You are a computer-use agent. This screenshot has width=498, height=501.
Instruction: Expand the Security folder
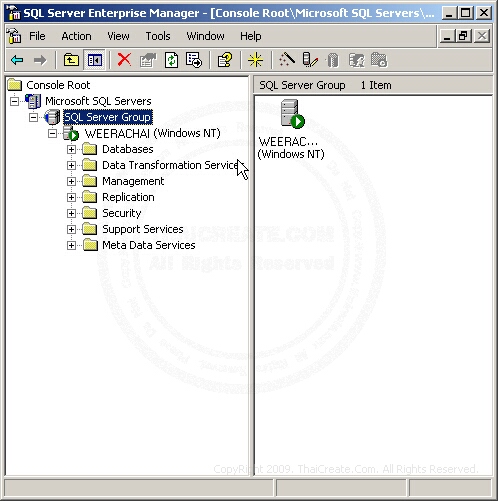[71, 213]
